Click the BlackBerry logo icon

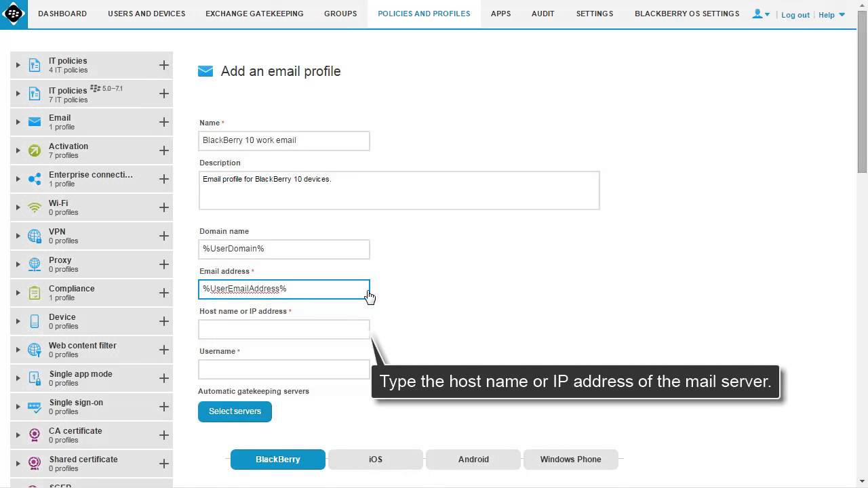[14, 14]
